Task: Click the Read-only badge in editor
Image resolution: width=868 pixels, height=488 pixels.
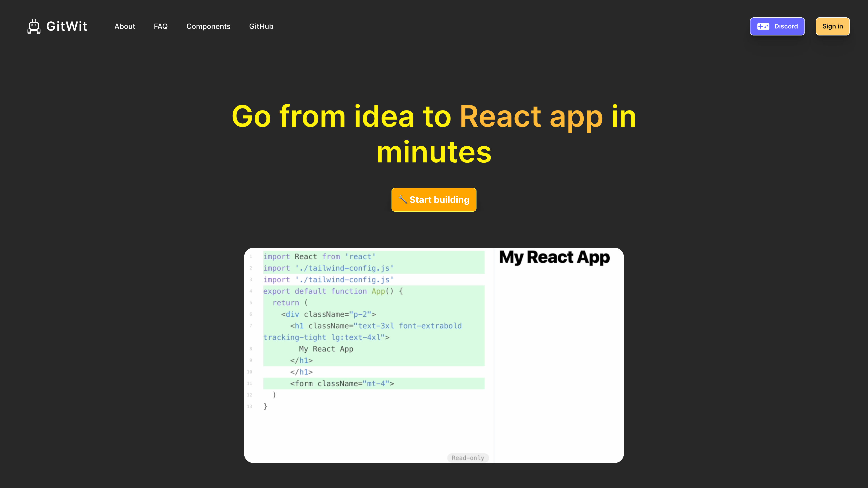Action: click(x=468, y=458)
